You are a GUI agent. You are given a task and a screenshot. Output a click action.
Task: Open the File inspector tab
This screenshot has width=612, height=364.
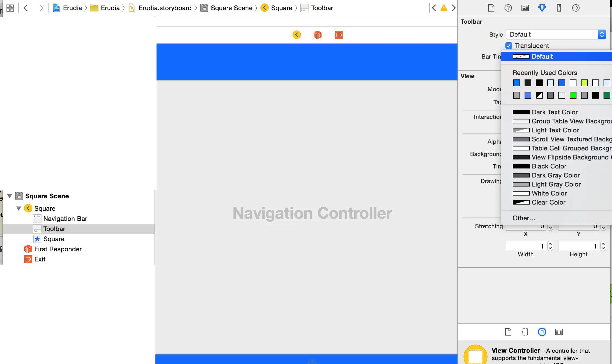[491, 8]
